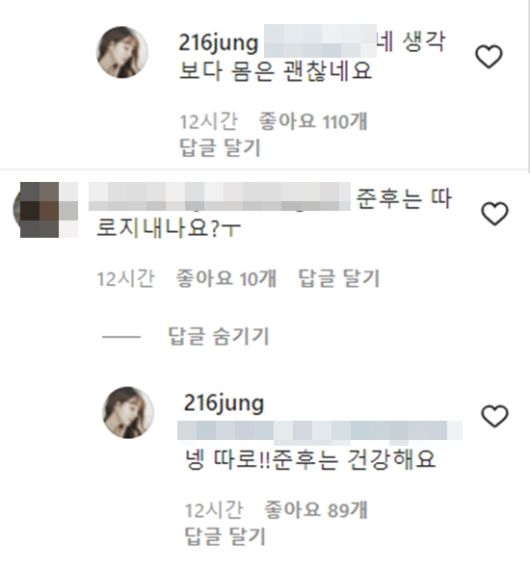Open 216jung profile picture in top comment
This screenshot has width=530, height=568.
(x=122, y=52)
